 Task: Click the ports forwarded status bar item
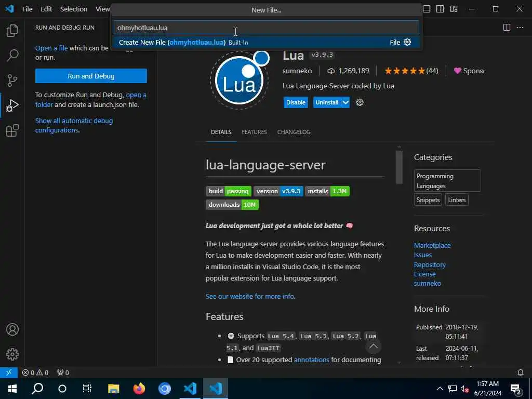click(63, 373)
